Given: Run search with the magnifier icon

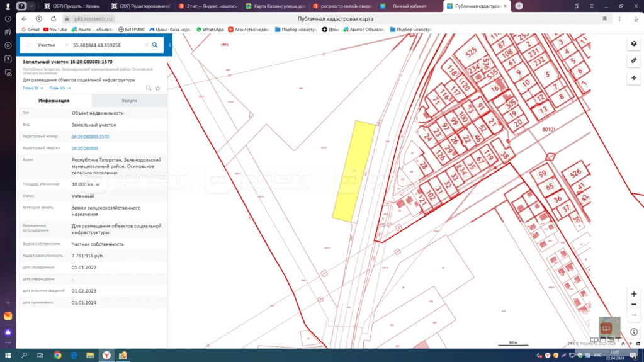Looking at the screenshot, I should pyautogui.click(x=155, y=45).
